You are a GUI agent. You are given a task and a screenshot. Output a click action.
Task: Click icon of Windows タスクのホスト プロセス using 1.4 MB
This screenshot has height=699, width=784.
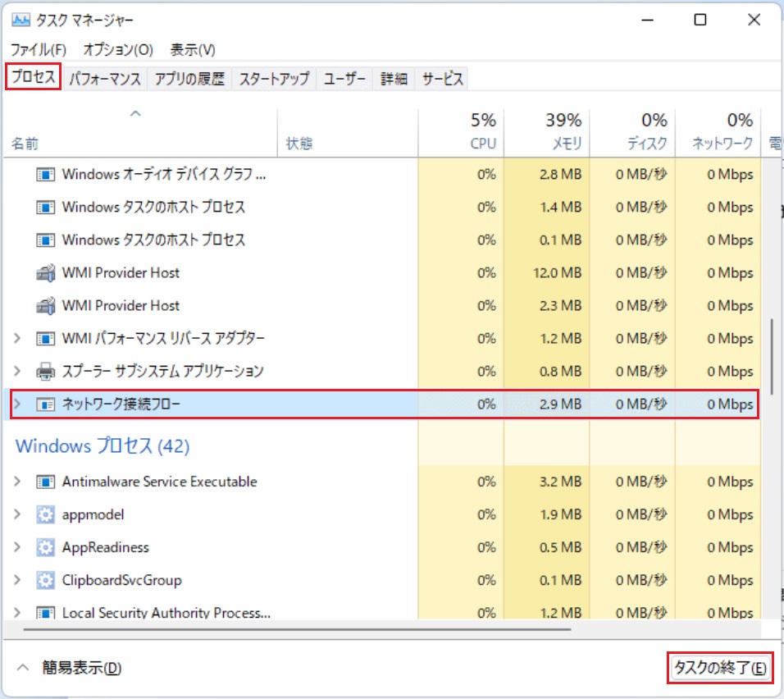coord(45,207)
